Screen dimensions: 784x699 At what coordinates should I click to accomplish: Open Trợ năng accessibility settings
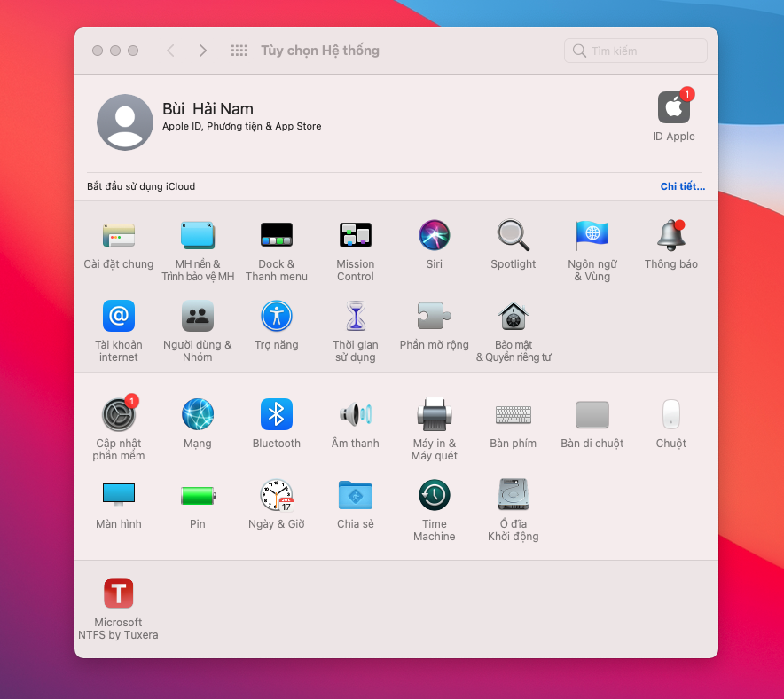(277, 316)
